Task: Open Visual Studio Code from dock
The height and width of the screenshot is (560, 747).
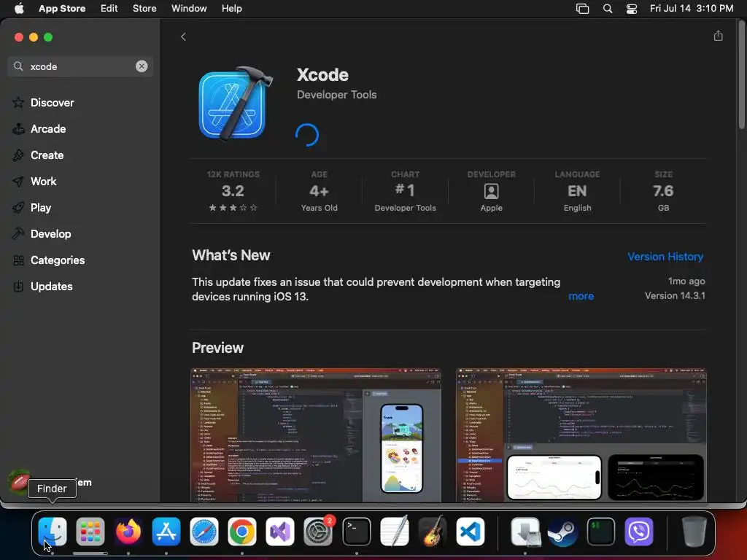Action: pyautogui.click(x=471, y=532)
